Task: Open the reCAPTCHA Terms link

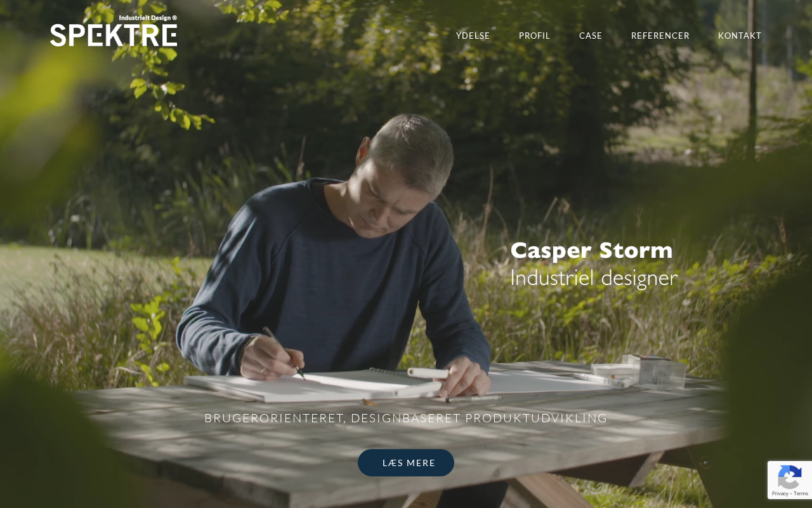Action: 801,493
